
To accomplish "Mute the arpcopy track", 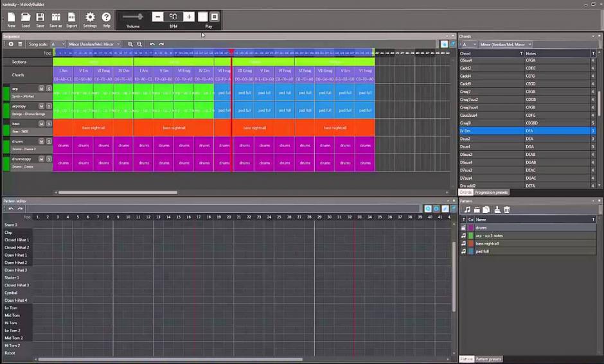I will coord(41,106).
